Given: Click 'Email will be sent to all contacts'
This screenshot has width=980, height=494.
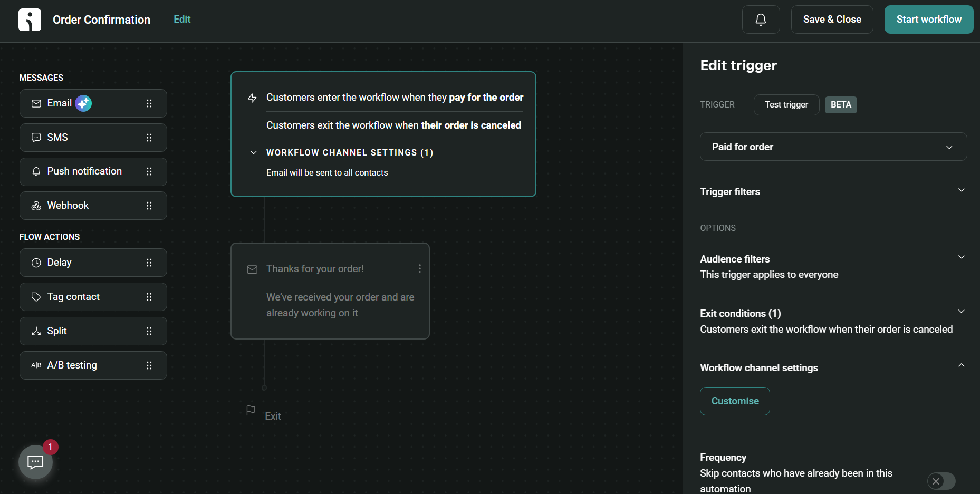Looking at the screenshot, I should pos(327,173).
